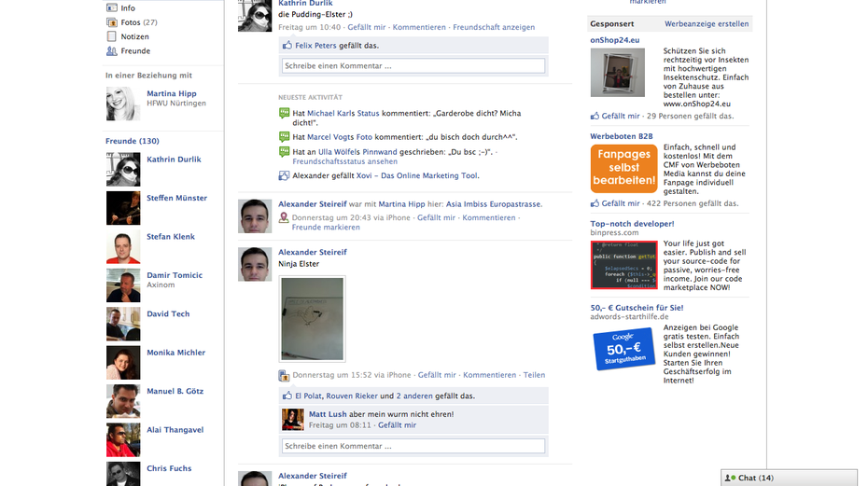Open Xovi – Das Online Marketing Tool
The height and width of the screenshot is (486, 868).
417,176
